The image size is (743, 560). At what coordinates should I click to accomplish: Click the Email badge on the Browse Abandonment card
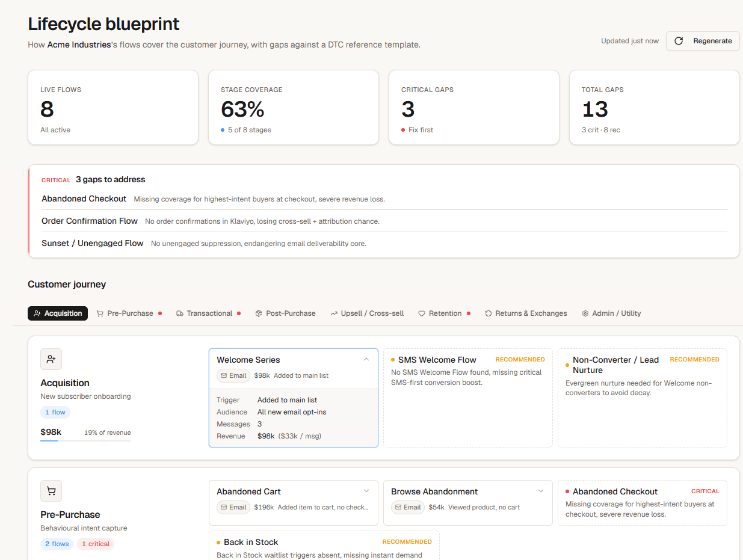click(x=408, y=507)
